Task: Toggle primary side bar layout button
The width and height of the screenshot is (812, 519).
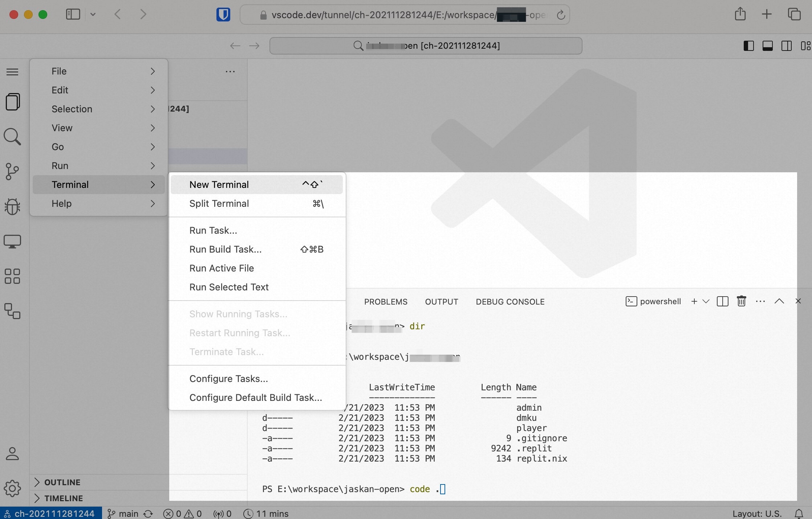Action: point(748,46)
